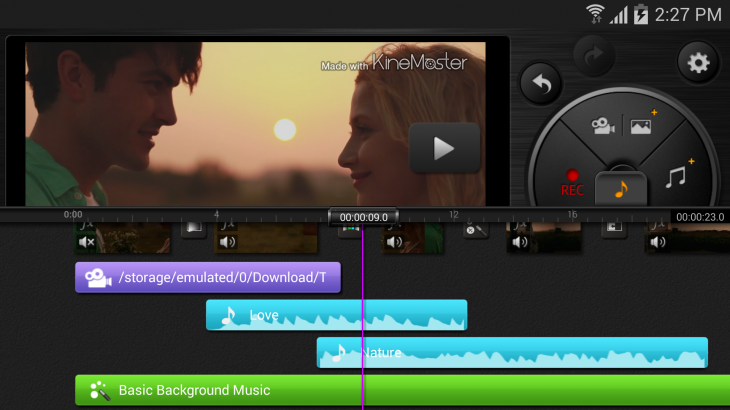The image size is (730, 410).
Task: Select the Love audio clip
Action: coord(336,315)
